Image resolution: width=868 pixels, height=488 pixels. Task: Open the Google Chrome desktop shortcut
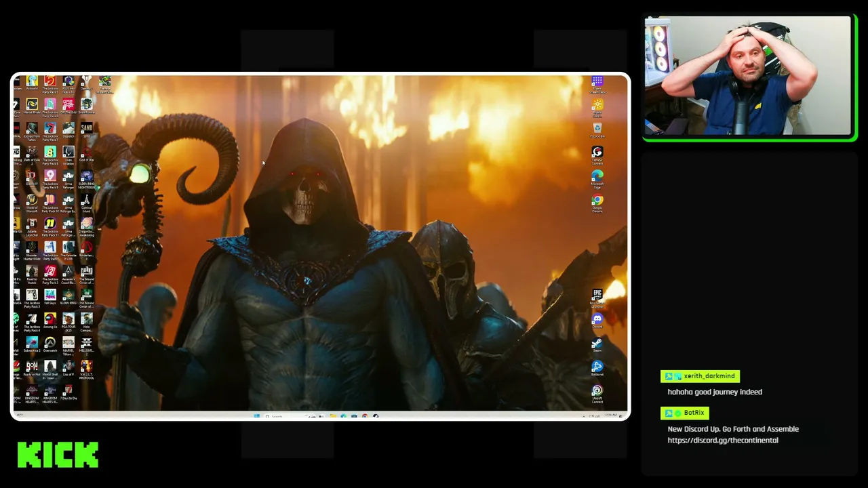coord(597,203)
